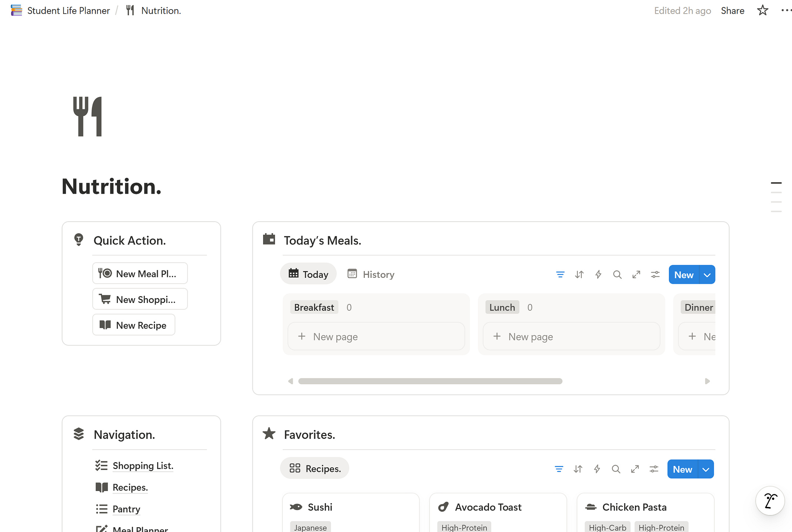Open Today's Meals database in full page
Screen dimensions: 792x532
pos(636,274)
